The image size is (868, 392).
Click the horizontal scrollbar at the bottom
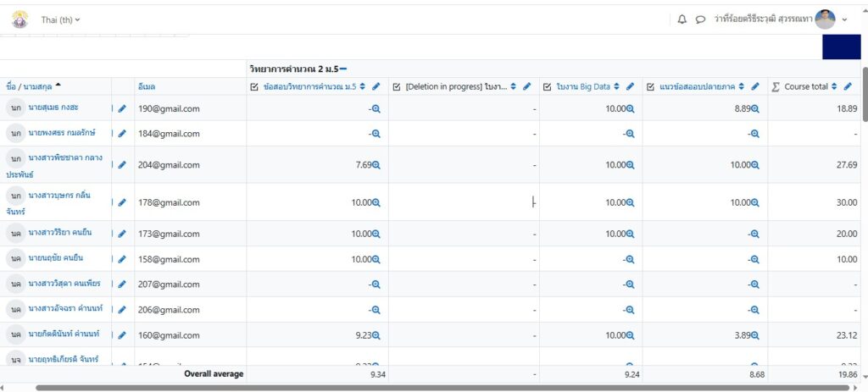[x=424, y=388]
